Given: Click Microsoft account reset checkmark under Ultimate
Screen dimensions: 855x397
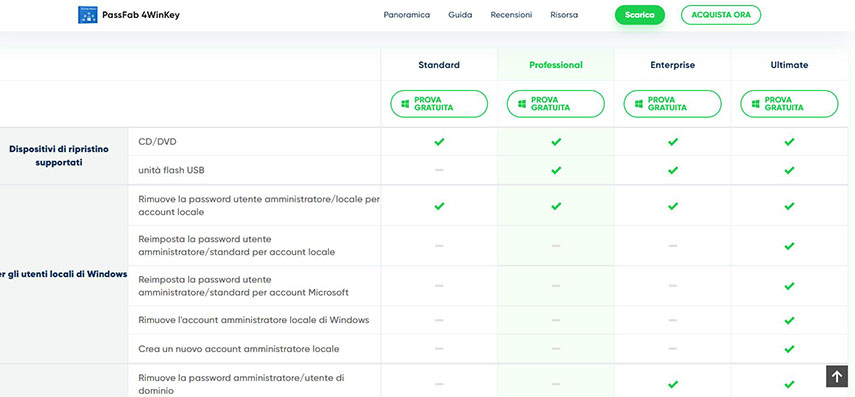Looking at the screenshot, I should point(789,286).
